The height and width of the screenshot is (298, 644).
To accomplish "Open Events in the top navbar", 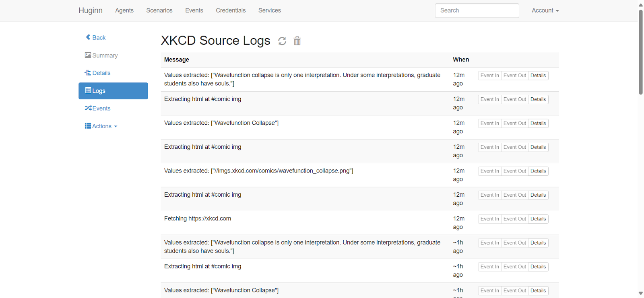I will click(x=194, y=10).
